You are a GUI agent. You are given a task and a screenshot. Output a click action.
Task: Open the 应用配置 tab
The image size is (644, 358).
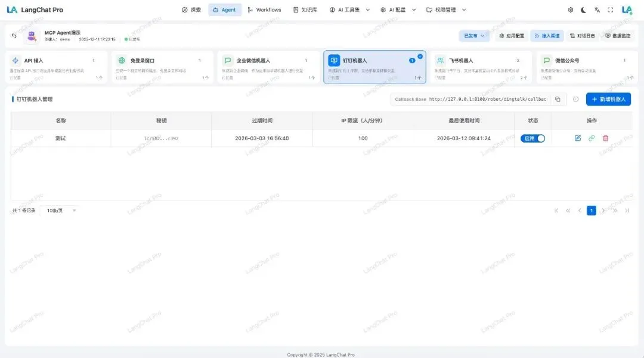(512, 36)
